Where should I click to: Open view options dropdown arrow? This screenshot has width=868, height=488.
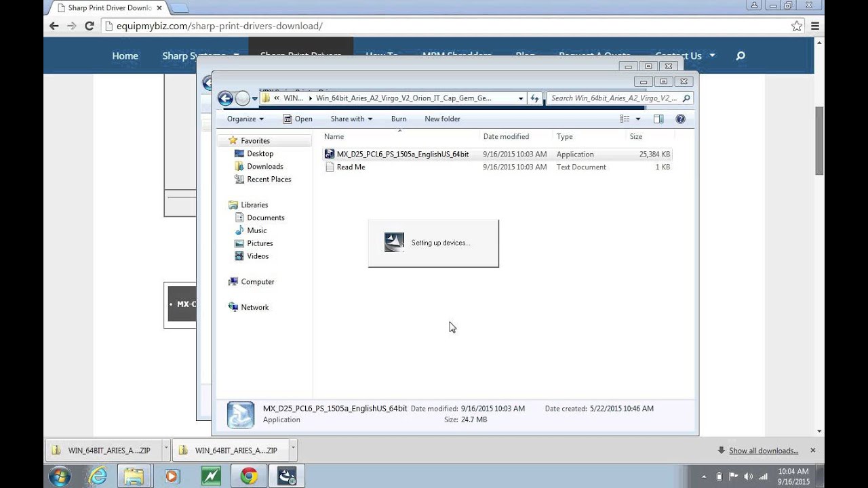(637, 119)
